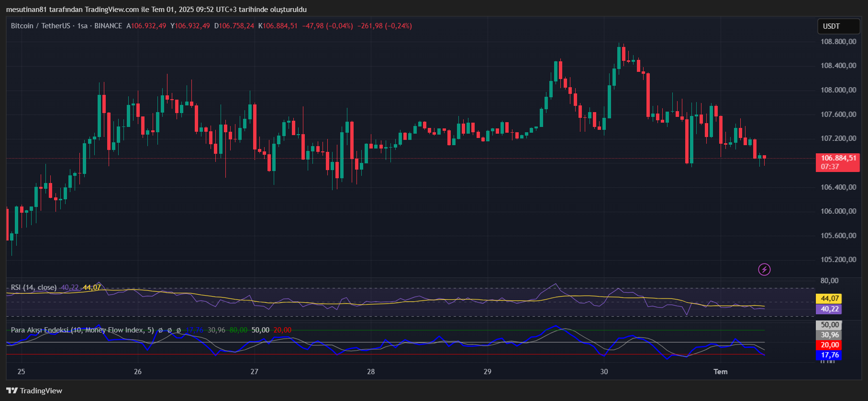This screenshot has width=868, height=401.
Task: Click the TradingView logo at bottom left
Action: click(x=34, y=390)
